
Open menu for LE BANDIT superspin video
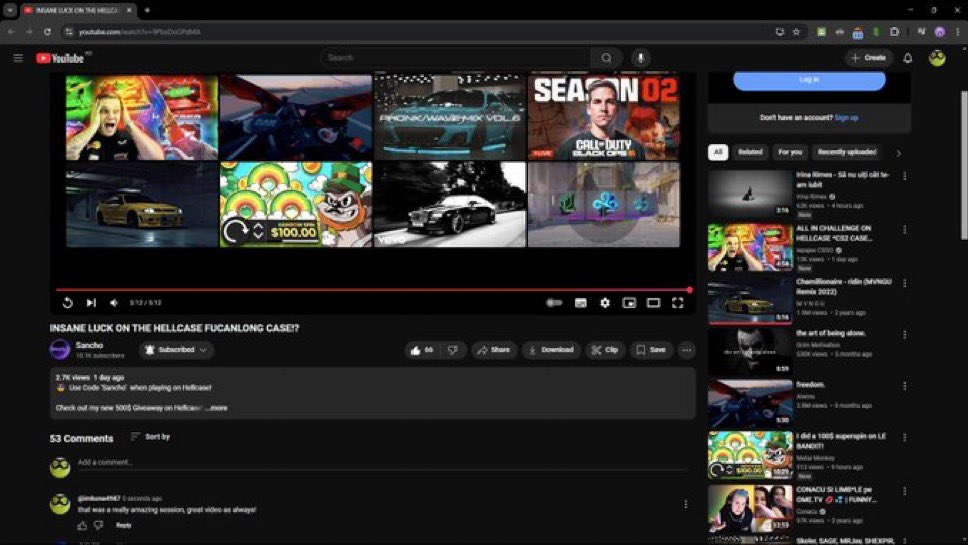pyautogui.click(x=904, y=438)
